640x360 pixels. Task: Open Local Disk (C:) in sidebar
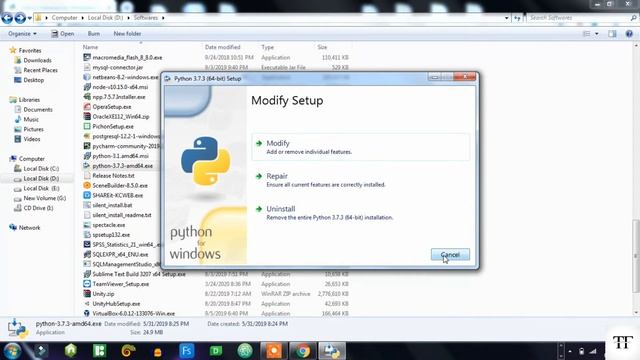(x=41, y=169)
